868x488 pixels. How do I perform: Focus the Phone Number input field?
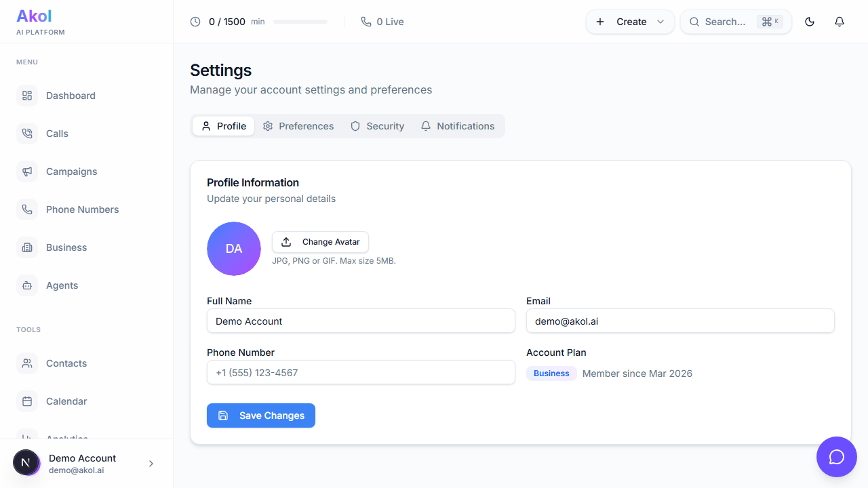[x=361, y=373]
